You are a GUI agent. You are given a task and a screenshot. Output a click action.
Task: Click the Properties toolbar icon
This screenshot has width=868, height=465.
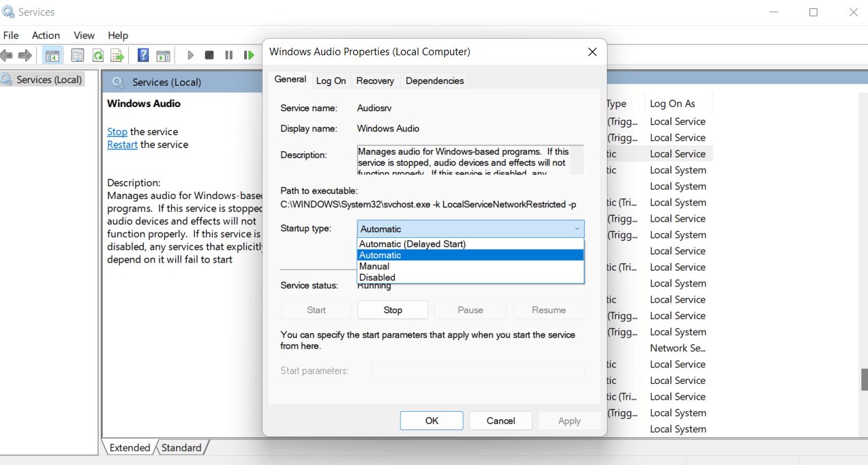[x=78, y=55]
